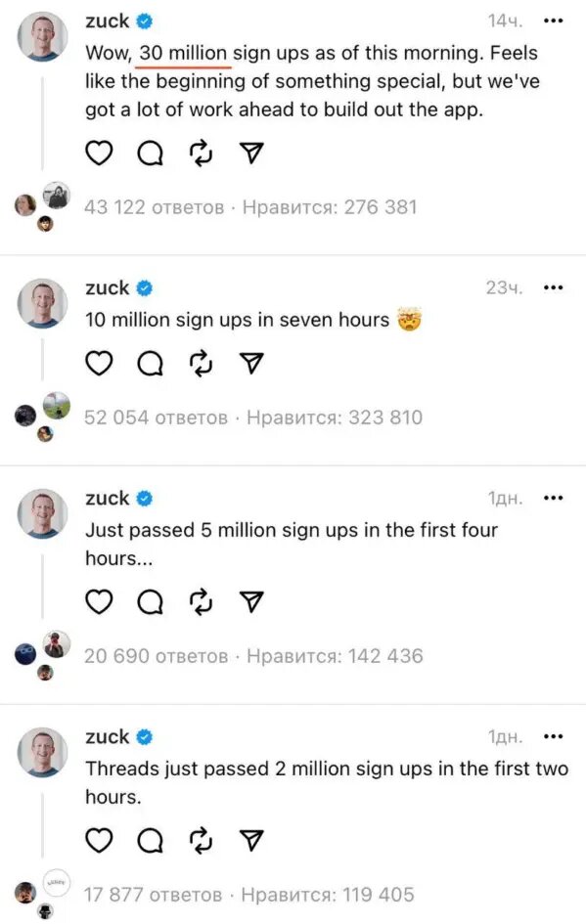Like the 10 million sign ups post
This screenshot has height=924, width=586.
99,364
